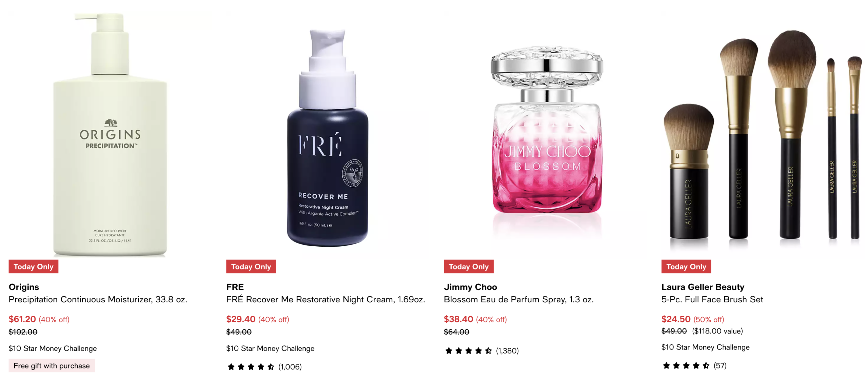Image resolution: width=868 pixels, height=380 pixels.
Task: Open FRÉ Recover Me Restorative Night Cream link
Action: (325, 300)
